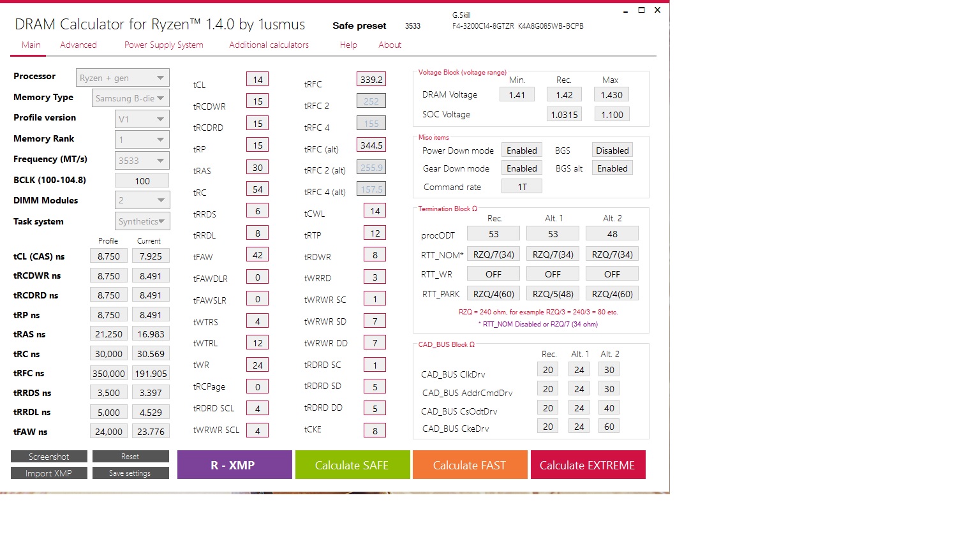Click the BCLK input field
The width and height of the screenshot is (980, 551).
(142, 181)
